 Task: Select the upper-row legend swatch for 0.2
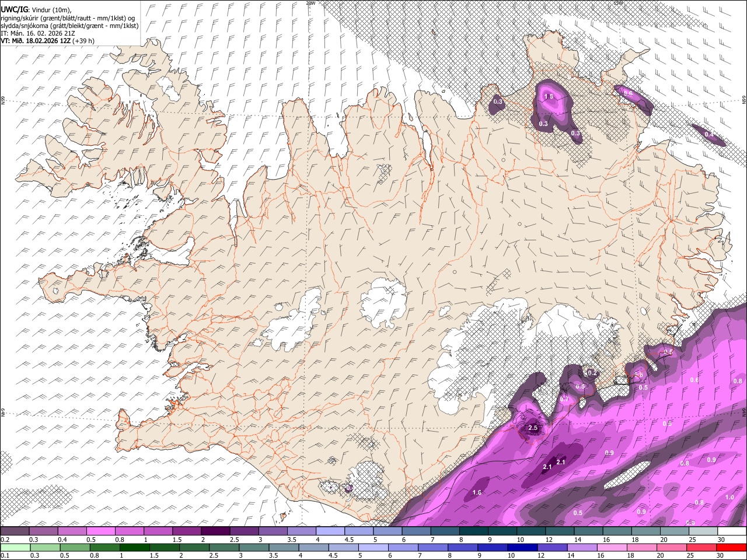tap(15, 531)
